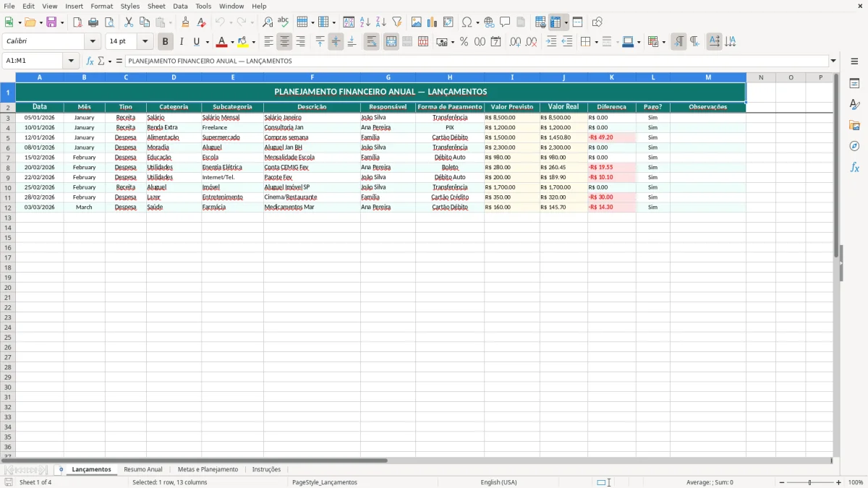868x488 pixels.
Task: Open the Sheet menu
Action: [x=156, y=6]
